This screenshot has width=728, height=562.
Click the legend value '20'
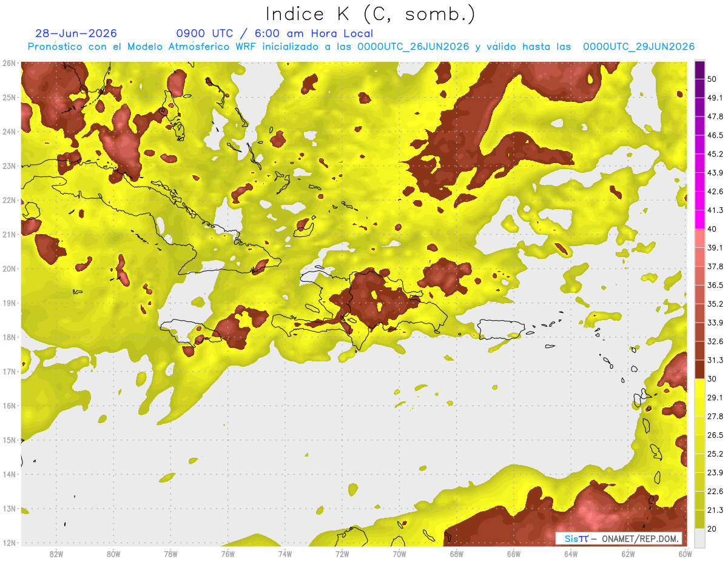point(712,529)
